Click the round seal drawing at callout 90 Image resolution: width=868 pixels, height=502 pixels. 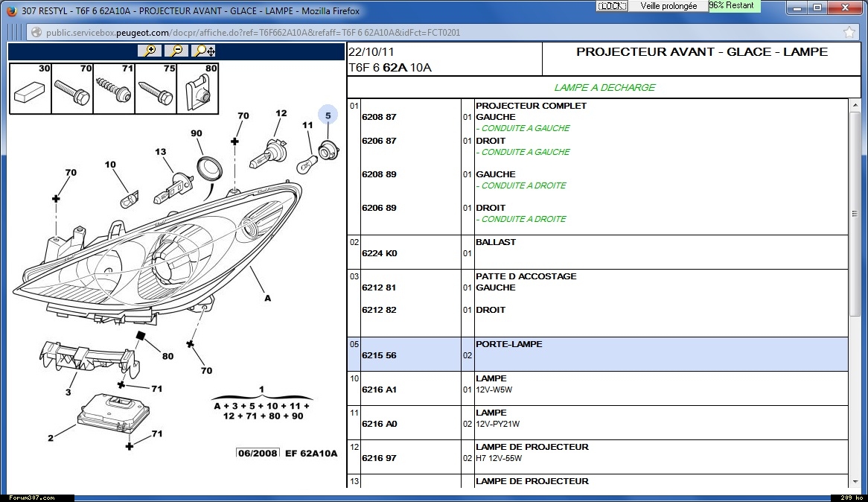(210, 168)
